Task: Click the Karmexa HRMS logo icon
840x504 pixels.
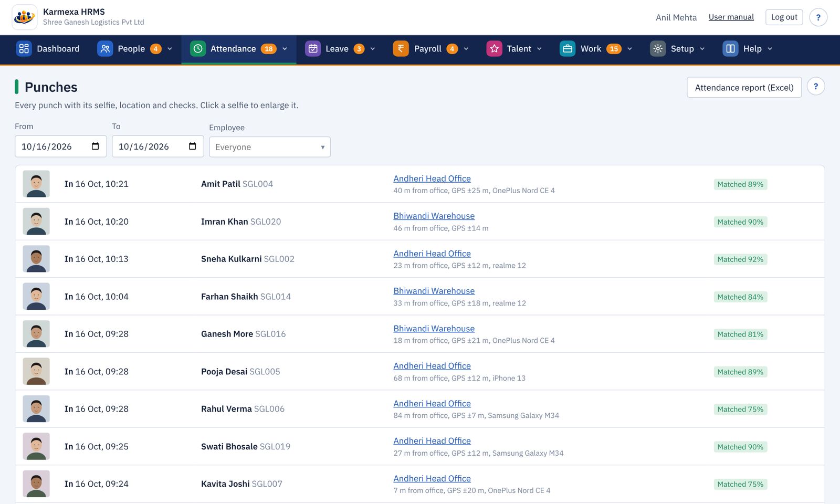Action: (x=24, y=17)
